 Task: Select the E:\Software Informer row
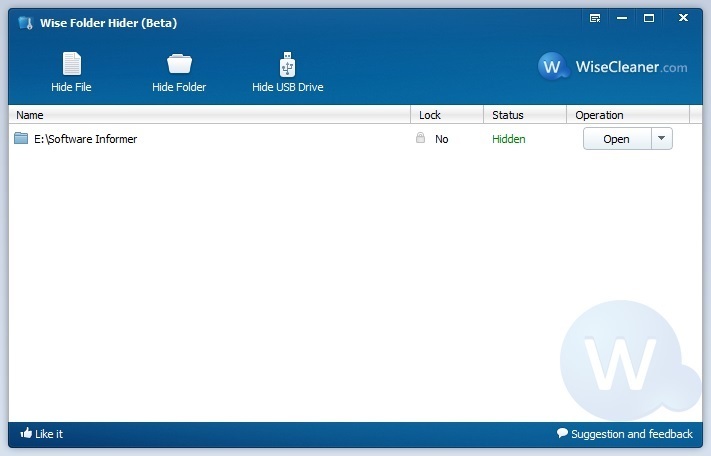(356, 139)
